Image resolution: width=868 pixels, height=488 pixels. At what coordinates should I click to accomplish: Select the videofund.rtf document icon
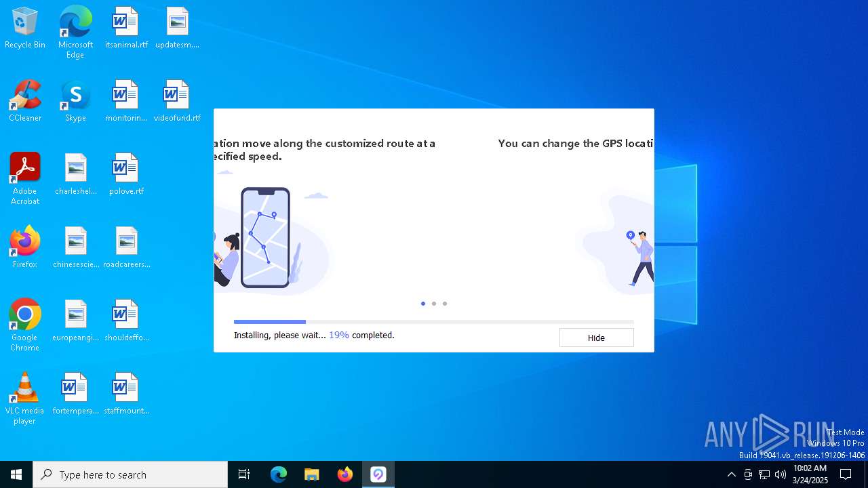coord(177,102)
